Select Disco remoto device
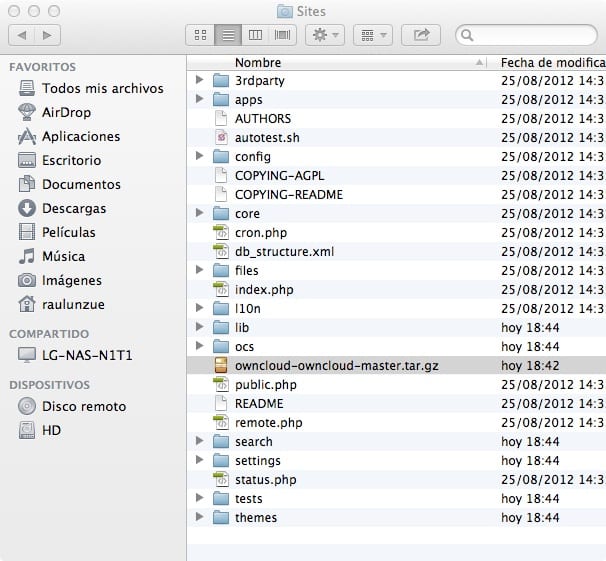Viewport: 606px width, 561px height. pyautogui.click(x=83, y=406)
